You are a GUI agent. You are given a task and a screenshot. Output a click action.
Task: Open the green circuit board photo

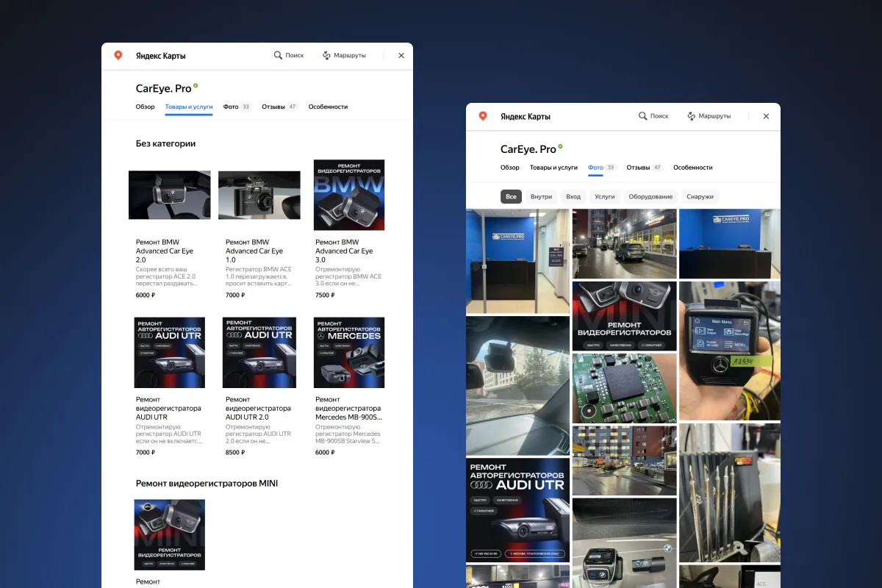624,388
